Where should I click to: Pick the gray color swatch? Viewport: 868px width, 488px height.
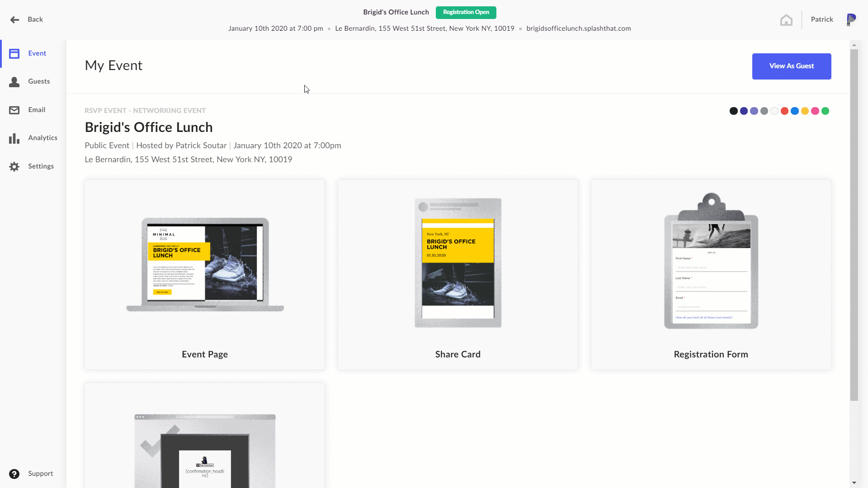(x=764, y=111)
